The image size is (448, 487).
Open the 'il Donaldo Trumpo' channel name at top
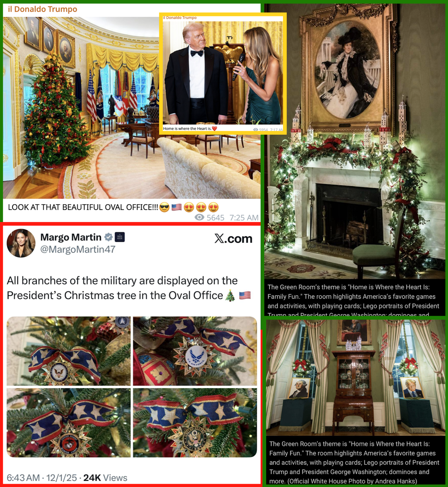point(43,9)
